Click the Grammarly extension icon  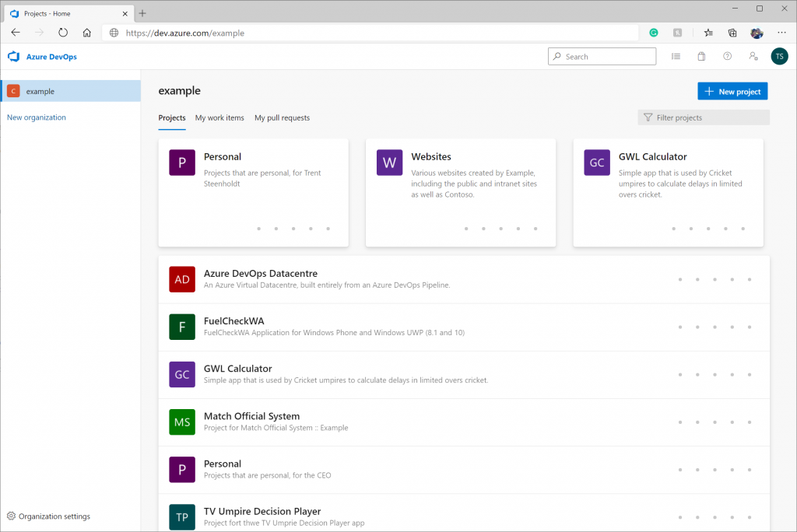pyautogui.click(x=654, y=33)
